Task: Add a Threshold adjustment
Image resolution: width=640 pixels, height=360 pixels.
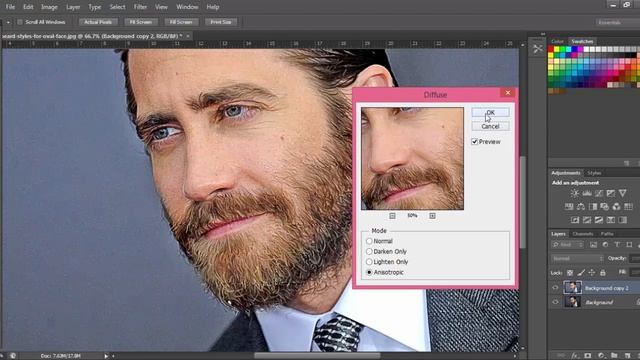Action: pos(599,220)
